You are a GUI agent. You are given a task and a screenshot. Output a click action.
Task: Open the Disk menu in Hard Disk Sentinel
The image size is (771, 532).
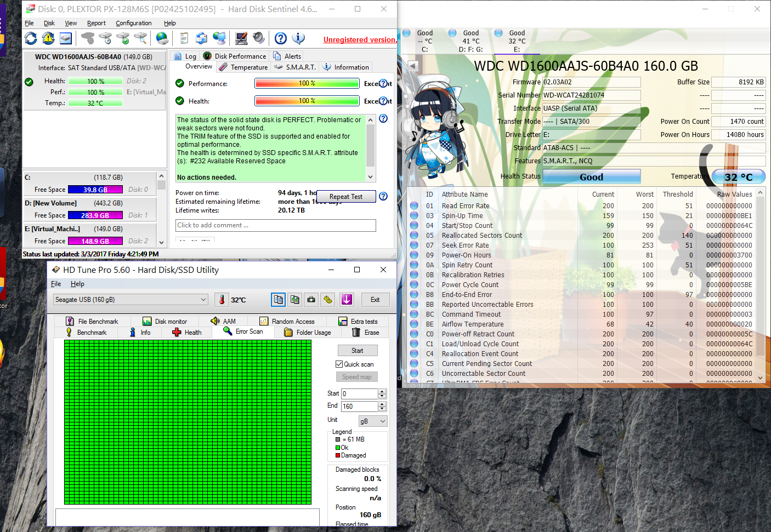pyautogui.click(x=49, y=23)
